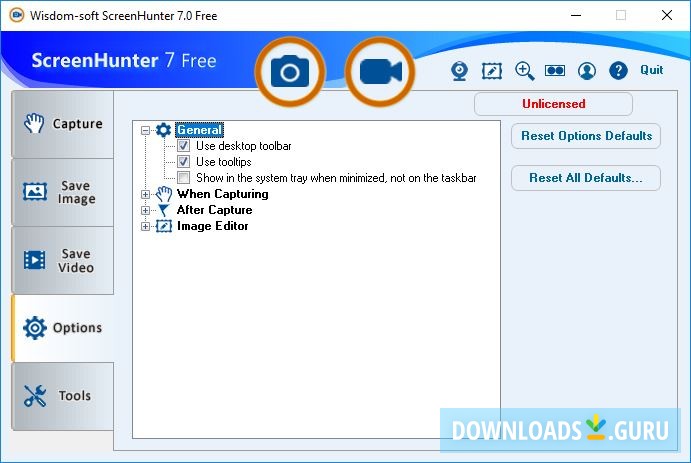Click the hand icon beside When Capturing

pos(164,194)
